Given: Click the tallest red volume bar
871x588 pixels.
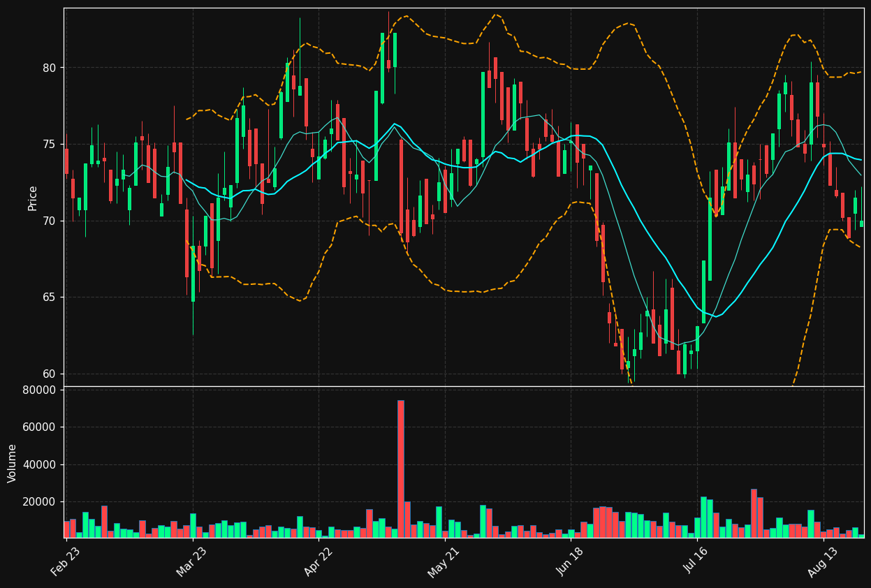Looking at the screenshot, I should (401, 469).
